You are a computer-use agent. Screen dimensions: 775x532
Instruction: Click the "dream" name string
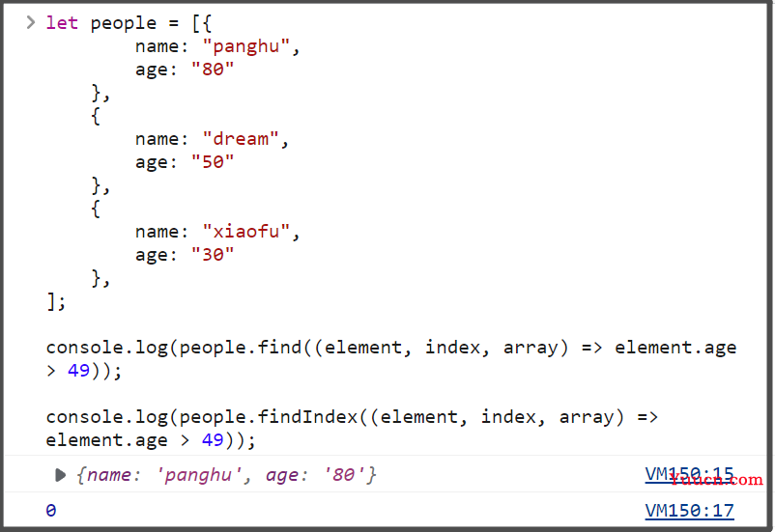tap(241, 139)
